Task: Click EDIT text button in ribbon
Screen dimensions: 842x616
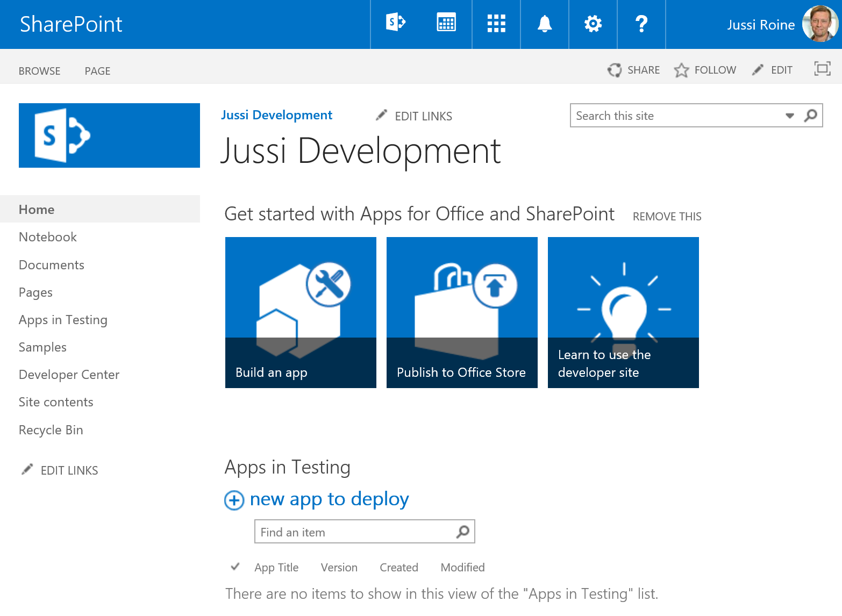Action: (782, 70)
